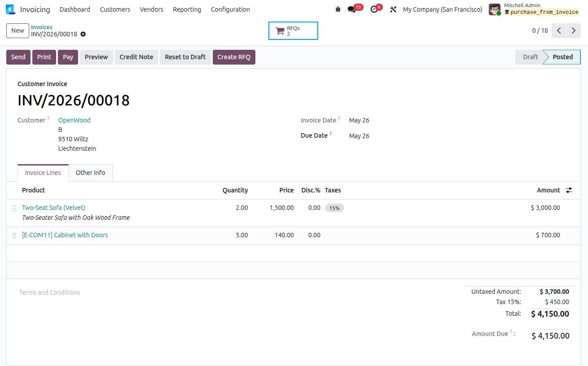Open the messages chat icon with 13 badge
This screenshot has height=366, width=588.
351,9
